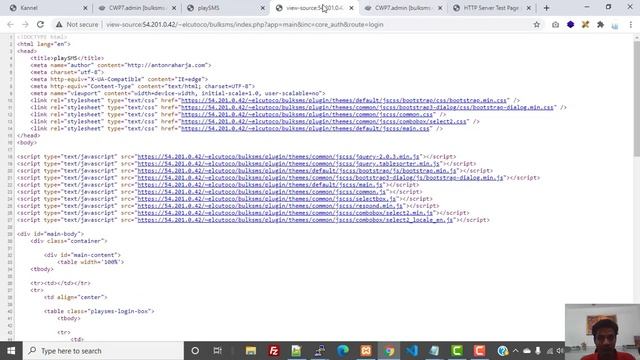The height and width of the screenshot is (360, 640).
Task: Close the Kannel tab
Action: point(85,8)
